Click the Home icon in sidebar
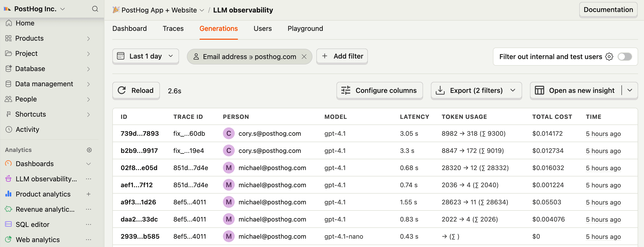 coord(9,23)
